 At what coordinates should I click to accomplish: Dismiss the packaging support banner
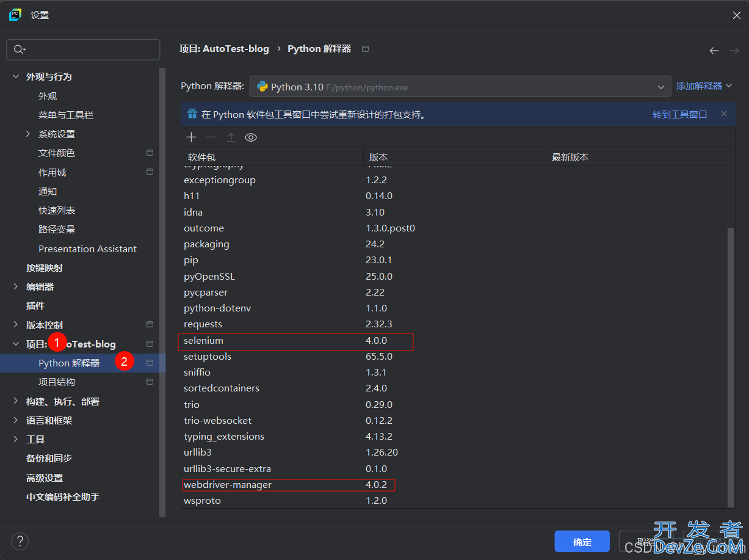(724, 114)
